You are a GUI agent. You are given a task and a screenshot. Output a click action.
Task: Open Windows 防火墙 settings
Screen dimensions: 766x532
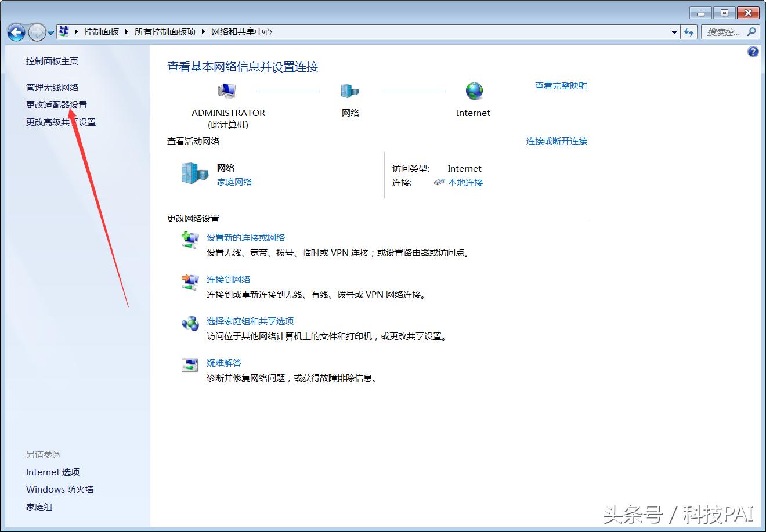point(59,489)
